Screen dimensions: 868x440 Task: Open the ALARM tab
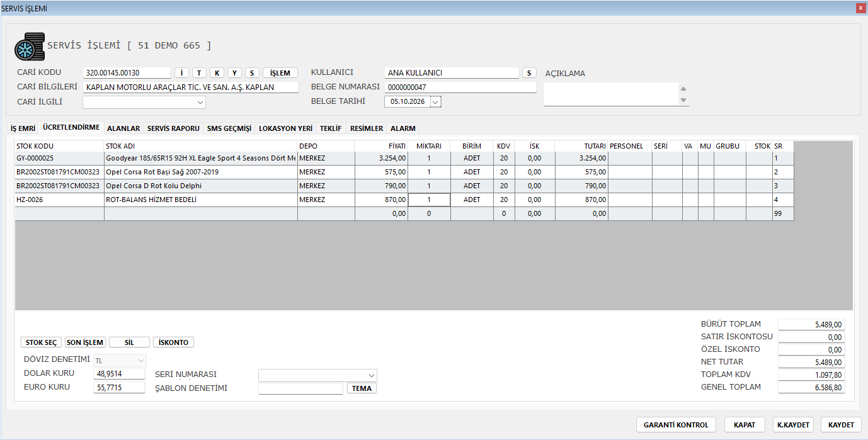coord(403,128)
